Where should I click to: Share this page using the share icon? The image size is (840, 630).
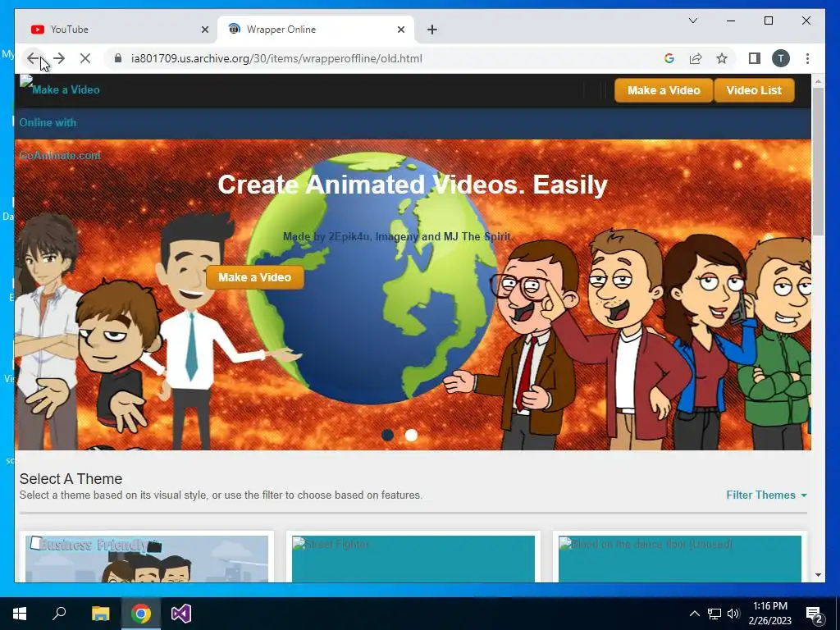click(696, 58)
